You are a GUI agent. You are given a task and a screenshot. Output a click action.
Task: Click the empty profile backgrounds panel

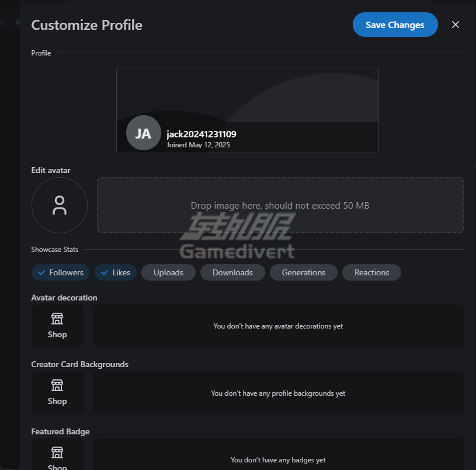click(278, 393)
